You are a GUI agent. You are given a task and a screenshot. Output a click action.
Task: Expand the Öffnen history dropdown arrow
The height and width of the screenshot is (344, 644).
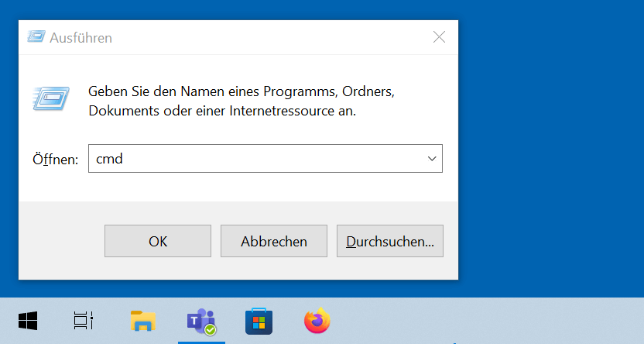tap(432, 158)
